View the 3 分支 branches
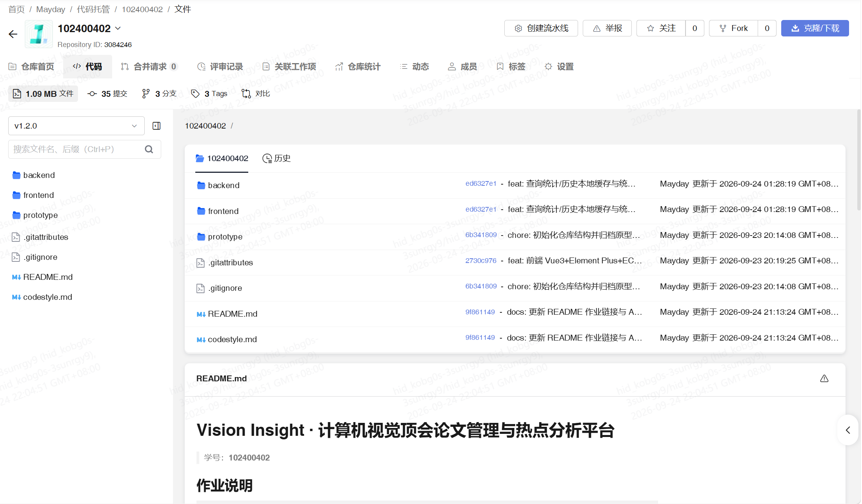Image resolution: width=862 pixels, height=504 pixels. pos(159,94)
